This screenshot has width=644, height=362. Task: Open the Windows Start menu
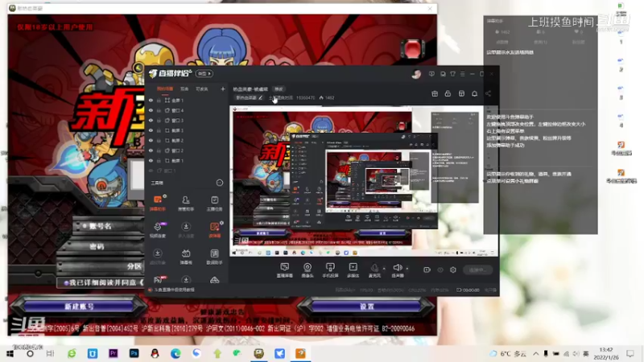[10, 353]
